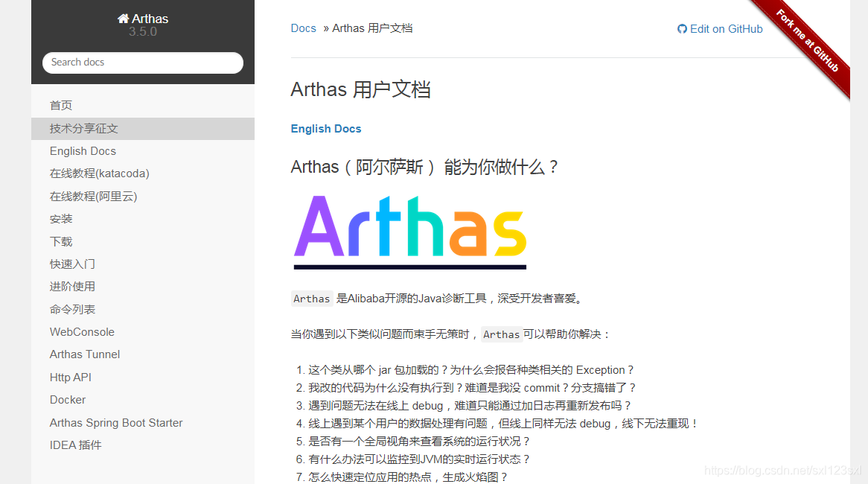
Task: Open the Docker documentation entry
Action: [67, 400]
